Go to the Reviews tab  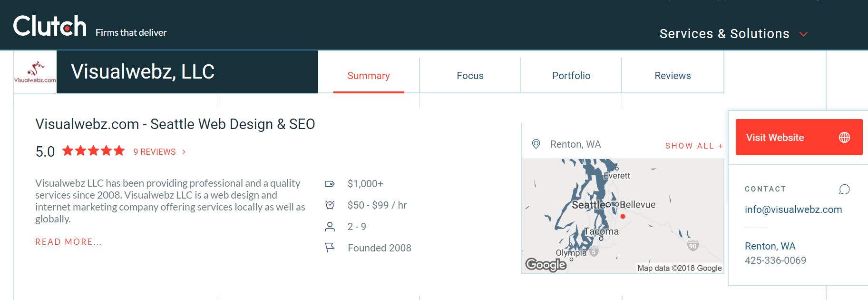pos(672,76)
